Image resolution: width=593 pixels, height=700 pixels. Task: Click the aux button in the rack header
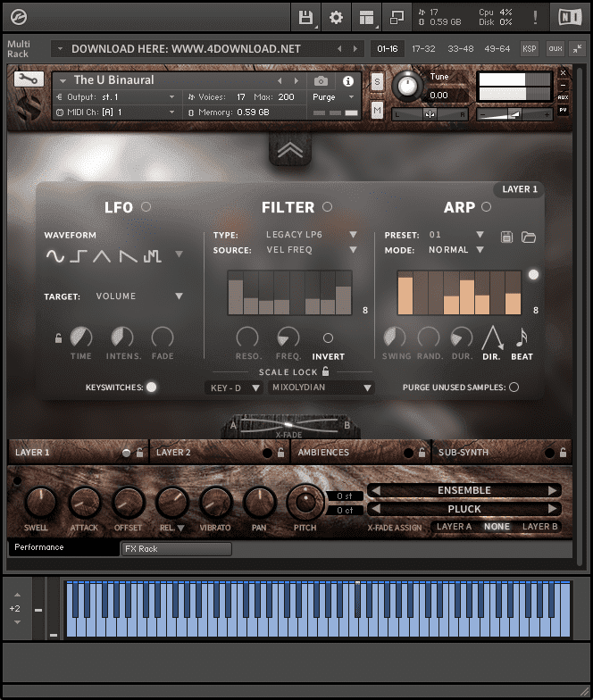(555, 48)
